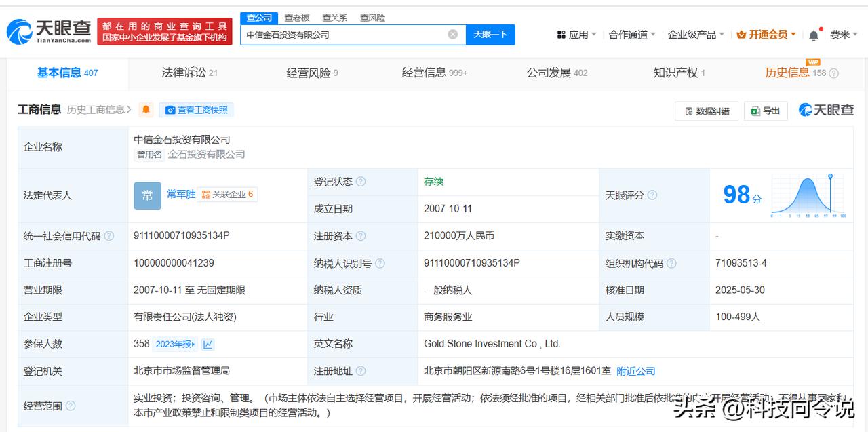Expand the 合作通道 dropdown
The height and width of the screenshot is (432, 868).
pyautogui.click(x=632, y=35)
